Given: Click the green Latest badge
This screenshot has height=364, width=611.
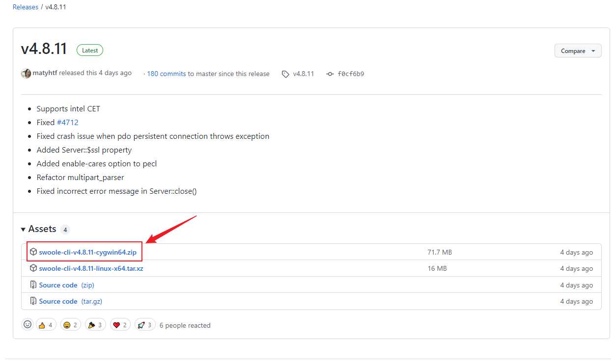Looking at the screenshot, I should pyautogui.click(x=90, y=50).
